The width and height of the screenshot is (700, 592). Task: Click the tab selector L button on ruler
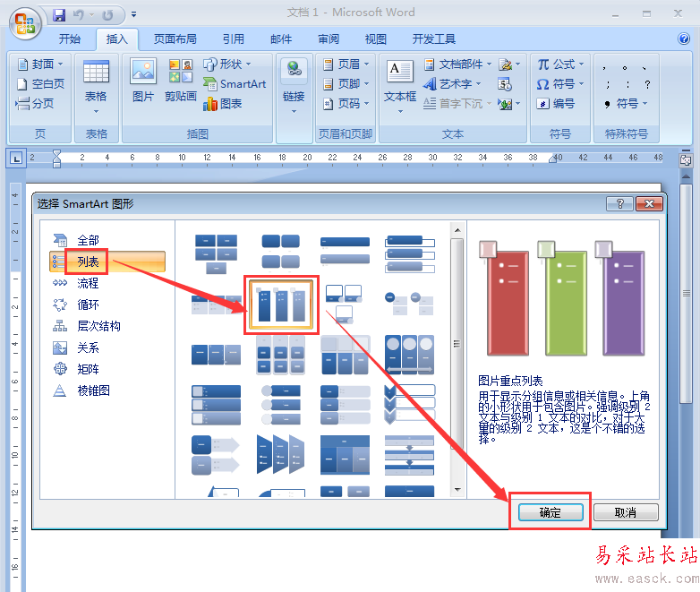pos(16,159)
